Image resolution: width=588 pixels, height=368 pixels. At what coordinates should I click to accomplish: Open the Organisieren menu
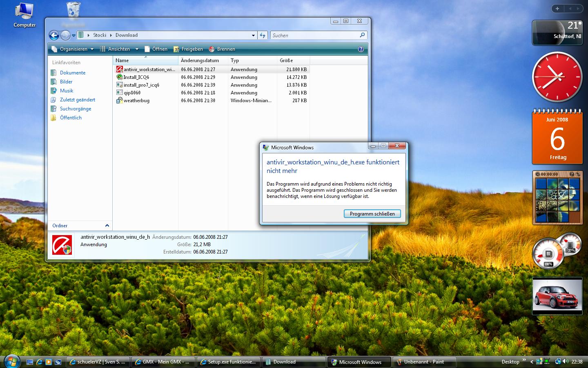pos(73,49)
